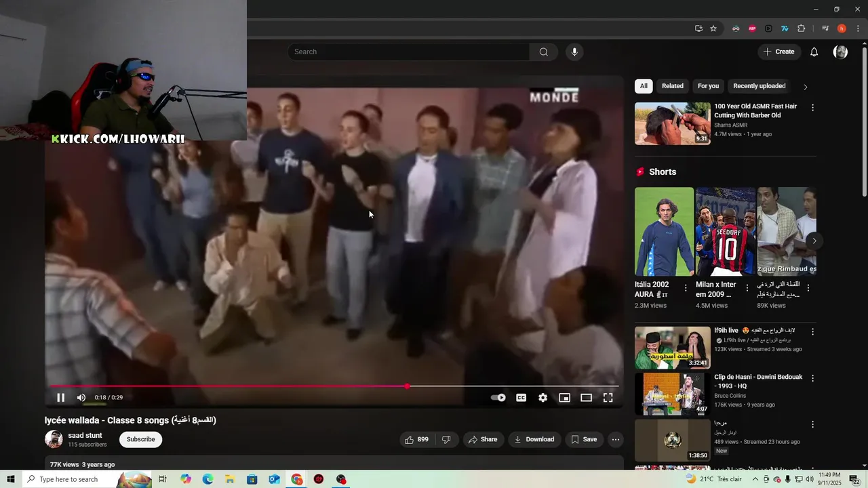
Task: Open YouTube notifications bell
Action: point(814,52)
